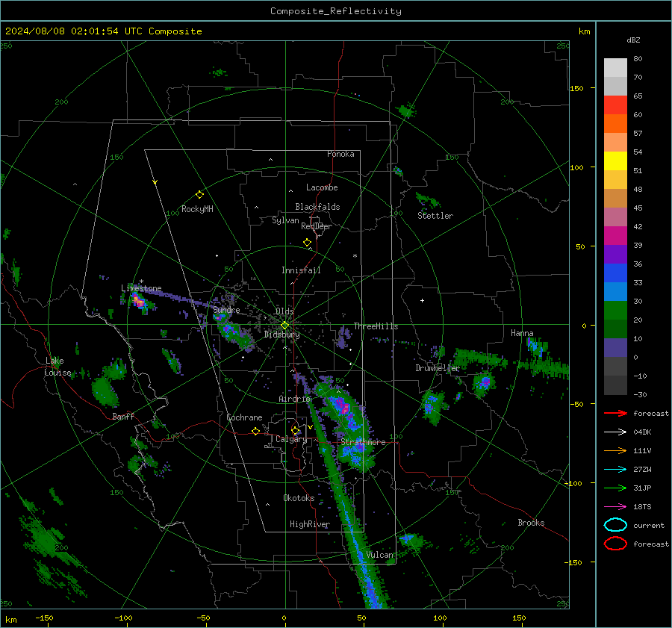Click the Strathmore city label

[x=363, y=442]
